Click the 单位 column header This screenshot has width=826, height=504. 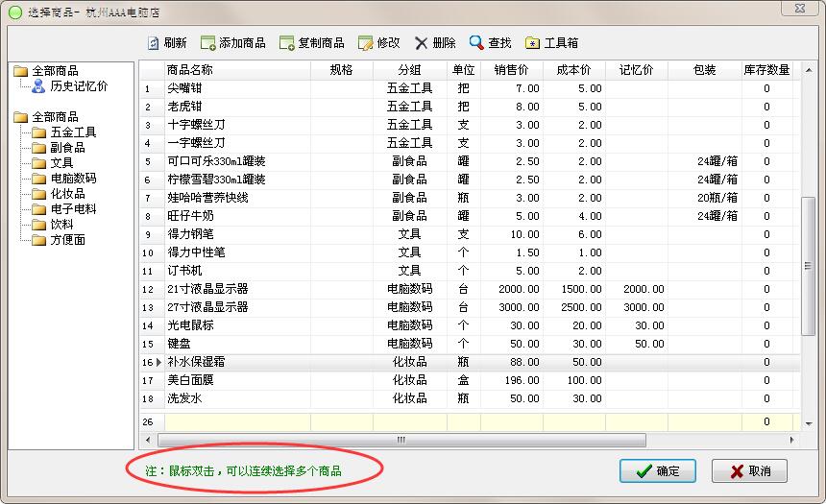[x=464, y=70]
